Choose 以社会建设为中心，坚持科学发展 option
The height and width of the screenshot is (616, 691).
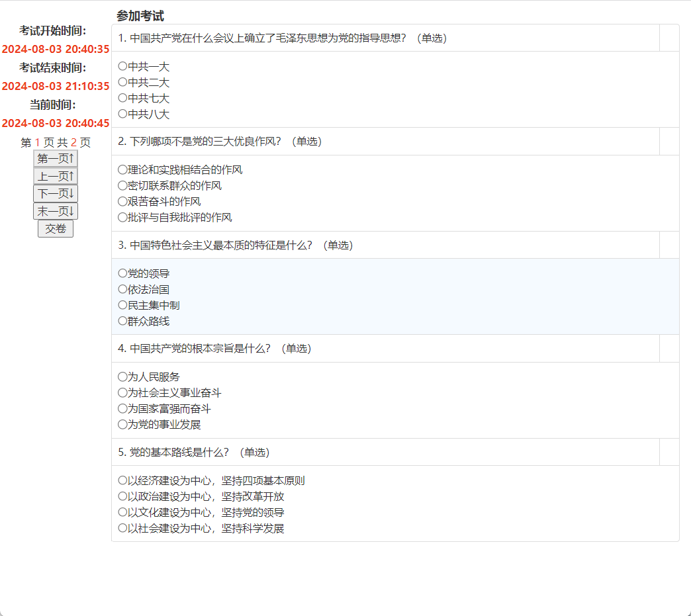pyautogui.click(x=122, y=528)
